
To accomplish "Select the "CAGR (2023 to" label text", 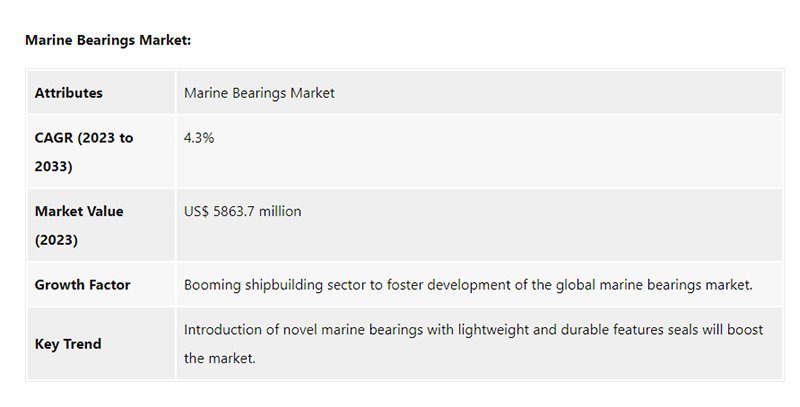I will click(x=84, y=138).
